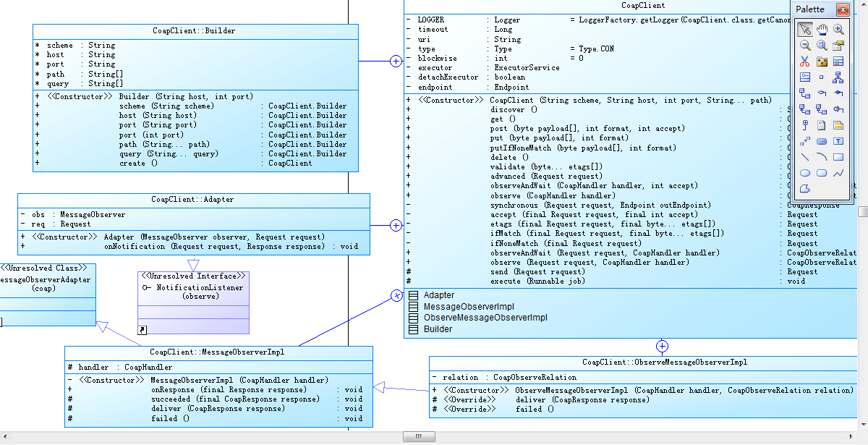Select the NotificationListener interface label
Image resolution: width=868 pixels, height=445 pixels.
[x=199, y=287]
